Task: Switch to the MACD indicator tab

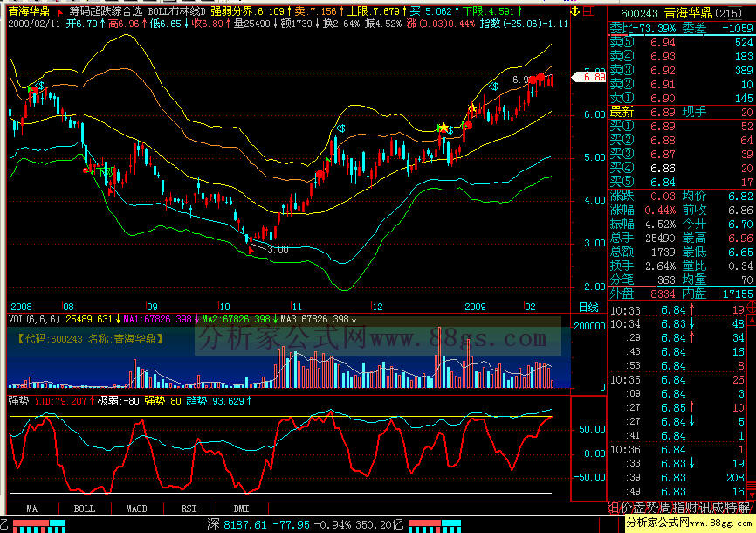Action: pyautogui.click(x=136, y=509)
